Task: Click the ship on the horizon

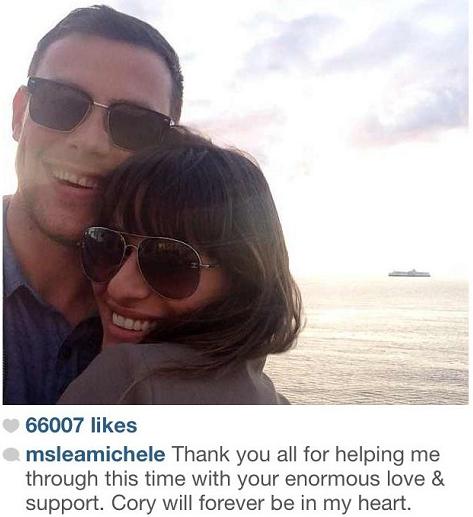Action: [x=409, y=273]
